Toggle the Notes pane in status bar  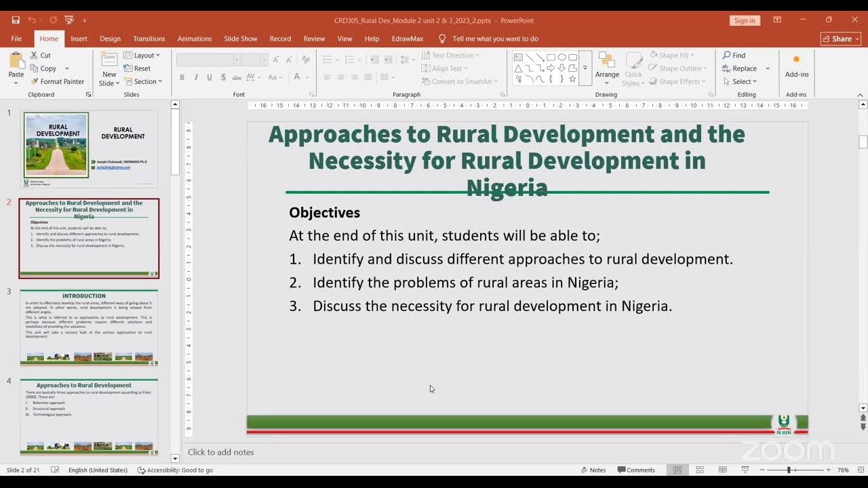(x=593, y=470)
